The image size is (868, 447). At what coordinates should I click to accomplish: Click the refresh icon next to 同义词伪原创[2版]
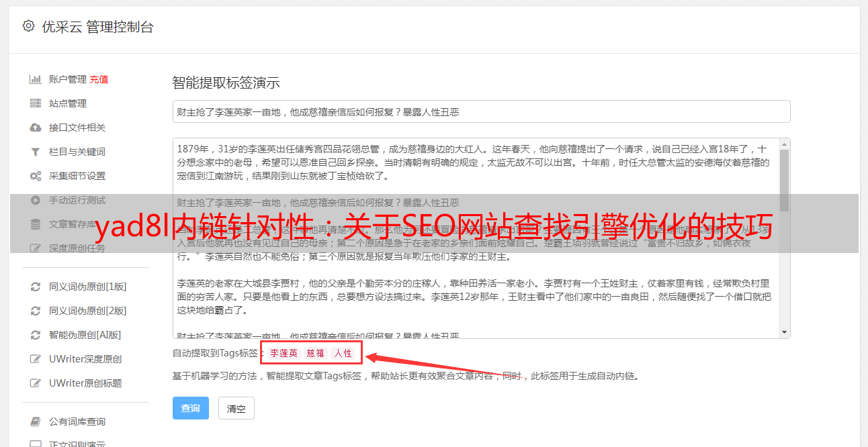point(36,311)
